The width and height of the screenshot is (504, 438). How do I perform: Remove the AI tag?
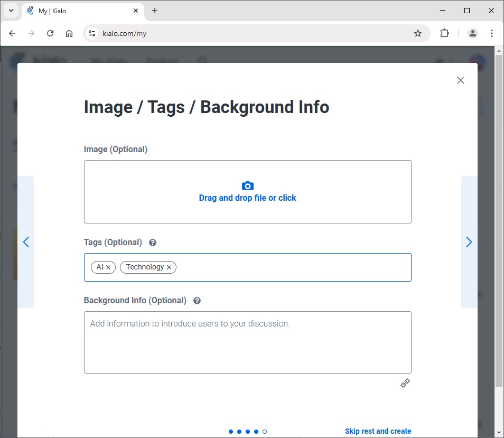[108, 267]
